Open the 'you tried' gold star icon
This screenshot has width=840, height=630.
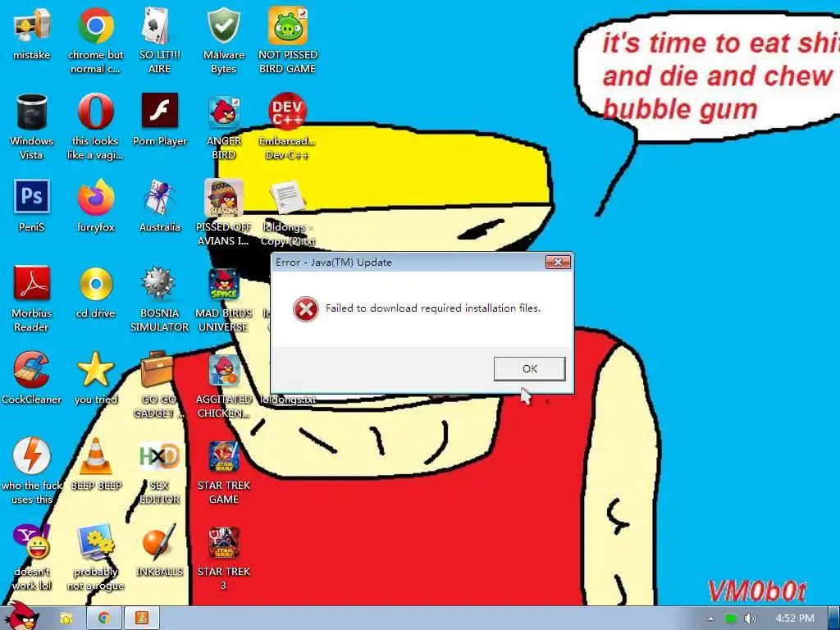pyautogui.click(x=95, y=378)
